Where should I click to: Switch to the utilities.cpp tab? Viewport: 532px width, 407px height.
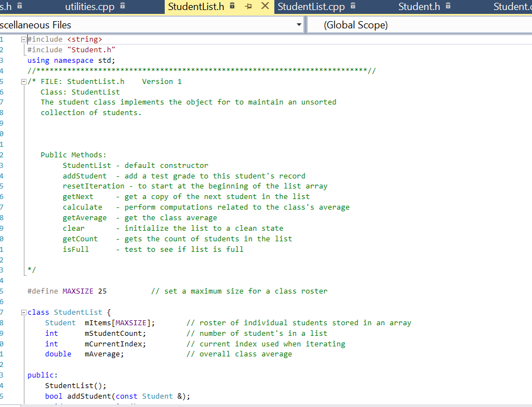tap(90, 7)
